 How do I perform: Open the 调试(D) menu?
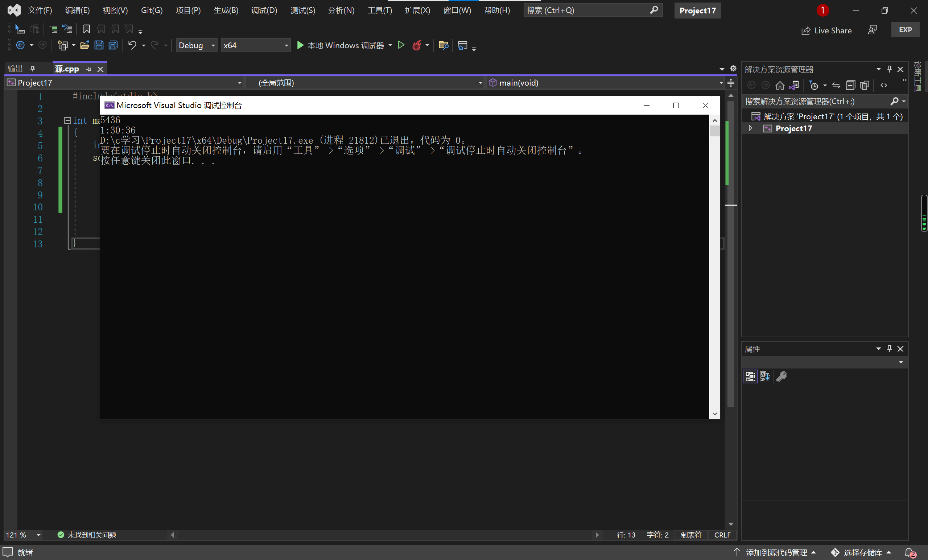point(264,11)
